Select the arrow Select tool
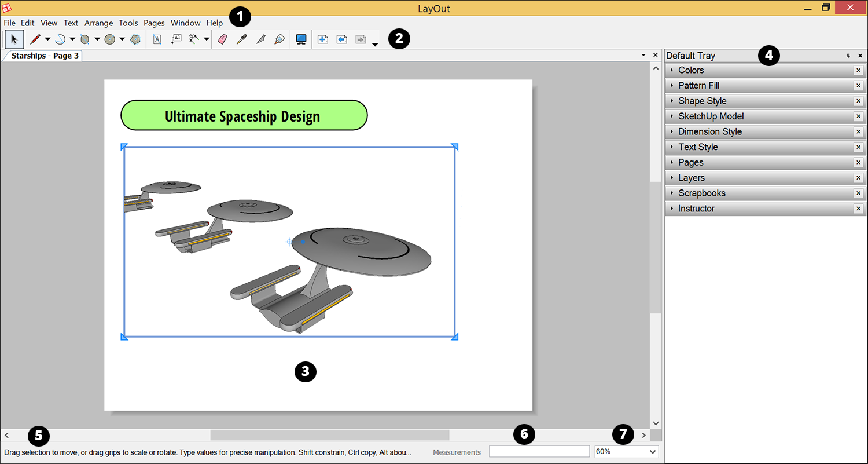 click(x=14, y=39)
